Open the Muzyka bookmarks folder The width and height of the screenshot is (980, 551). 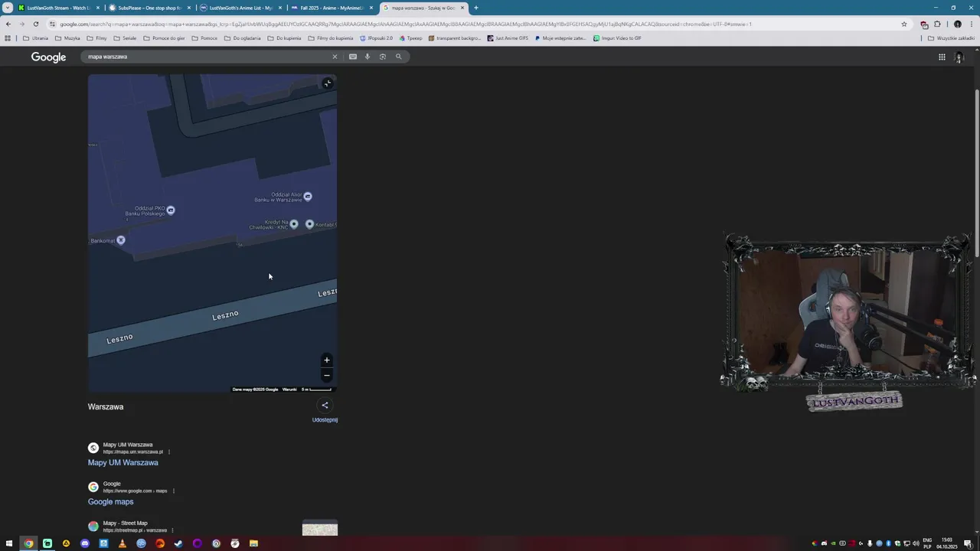pos(67,38)
